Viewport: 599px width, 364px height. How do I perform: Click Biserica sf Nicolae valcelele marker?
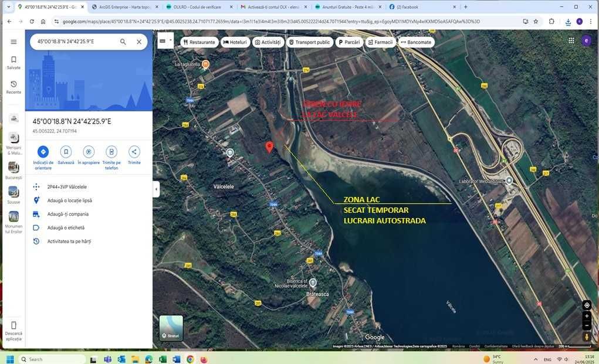(x=313, y=283)
